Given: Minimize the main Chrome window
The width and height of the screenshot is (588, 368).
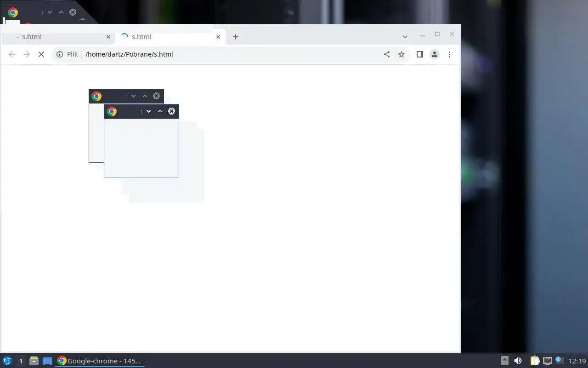Looking at the screenshot, I should [423, 34].
